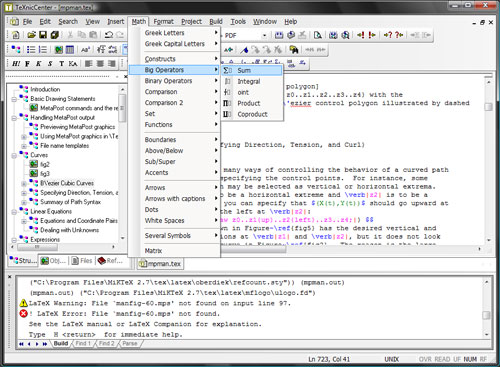Image resolution: width=500 pixels, height=367 pixels.
Task: Expand the Equations and Coordinate Pairs node
Action: point(24,221)
